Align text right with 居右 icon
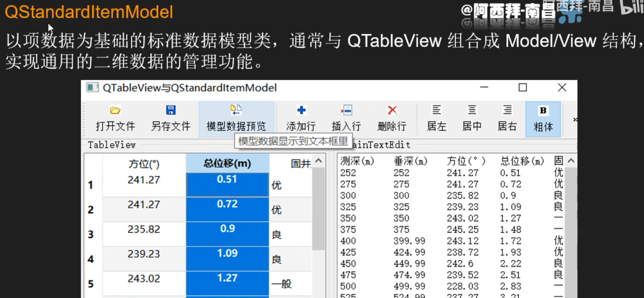 [x=507, y=111]
